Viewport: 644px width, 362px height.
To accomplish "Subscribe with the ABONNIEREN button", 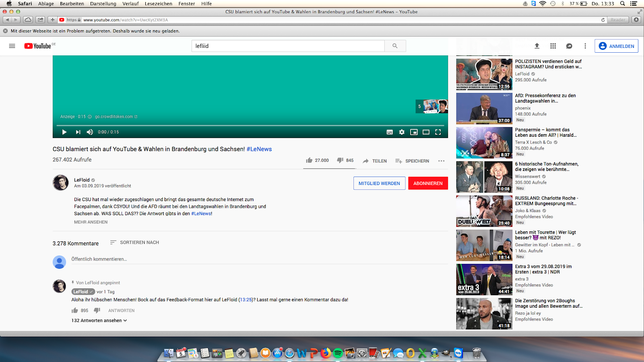I will point(428,183).
